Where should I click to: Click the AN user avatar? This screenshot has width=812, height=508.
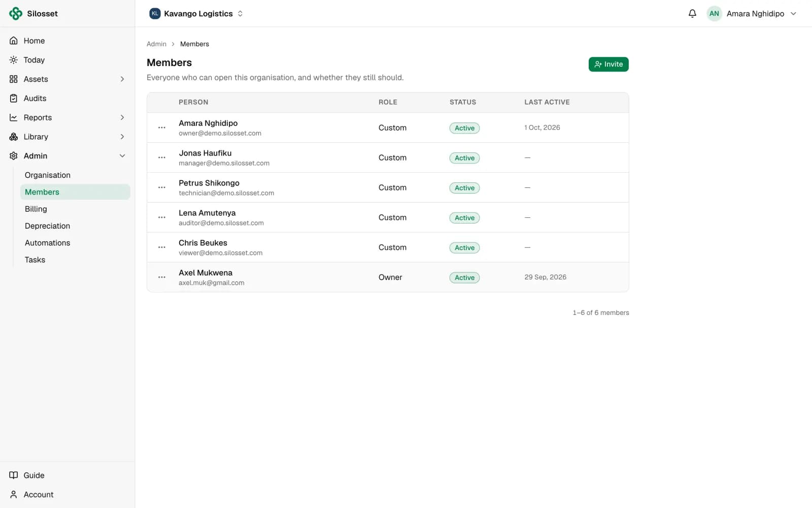tap(714, 14)
